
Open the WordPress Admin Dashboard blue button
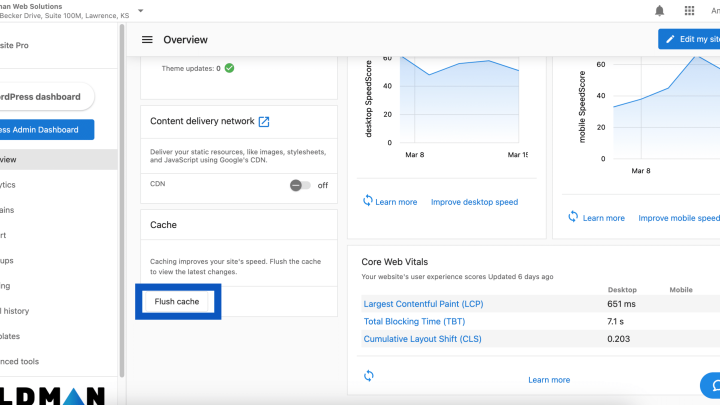pos(46,130)
